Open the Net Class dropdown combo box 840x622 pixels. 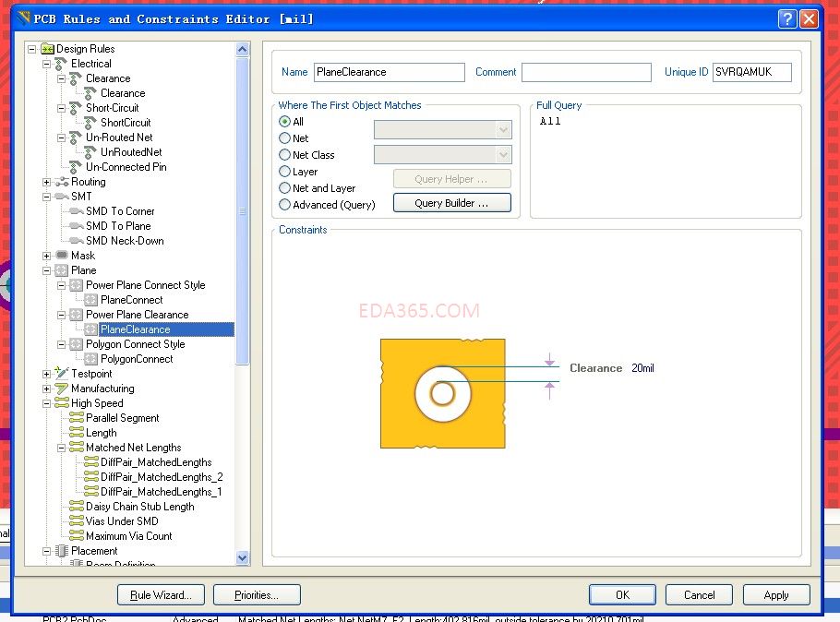pos(442,155)
